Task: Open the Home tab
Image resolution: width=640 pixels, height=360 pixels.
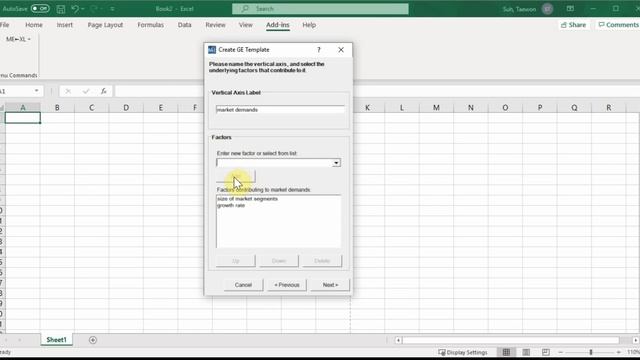Action: pyautogui.click(x=34, y=25)
